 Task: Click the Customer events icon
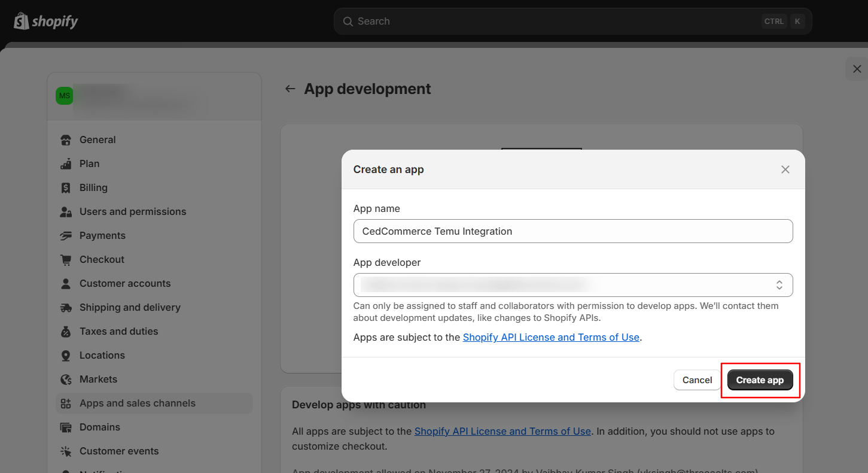tap(66, 451)
